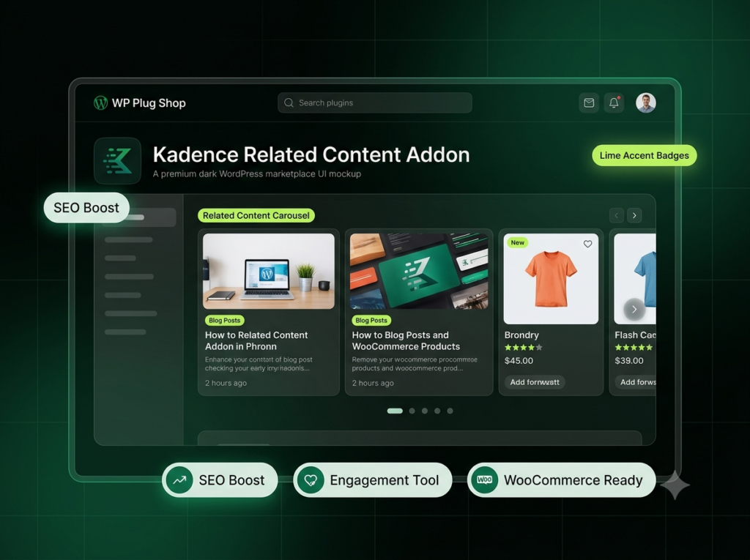750x560 pixels.
Task: Click the WooCommerce Ready pill label
Action: (573, 480)
